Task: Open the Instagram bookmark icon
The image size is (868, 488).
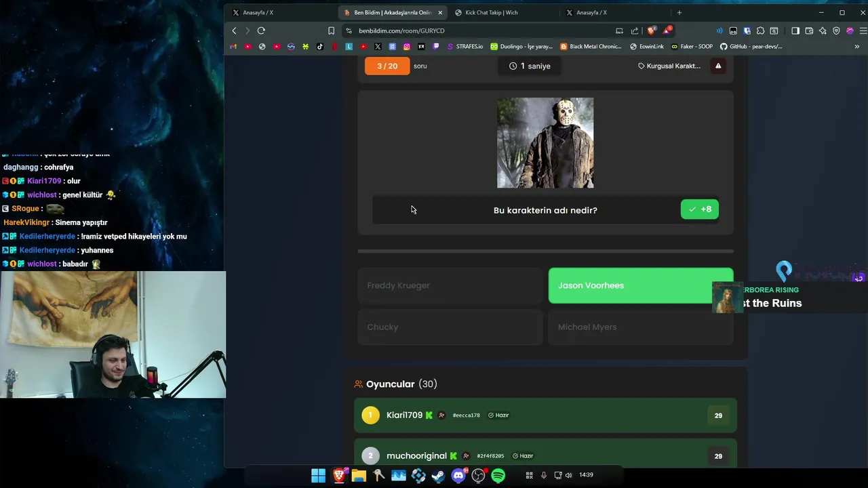Action: click(x=407, y=47)
